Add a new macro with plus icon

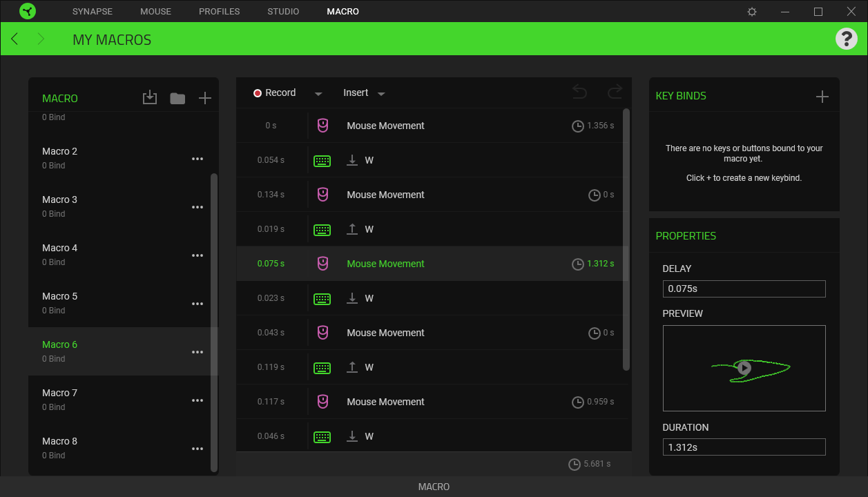click(205, 98)
